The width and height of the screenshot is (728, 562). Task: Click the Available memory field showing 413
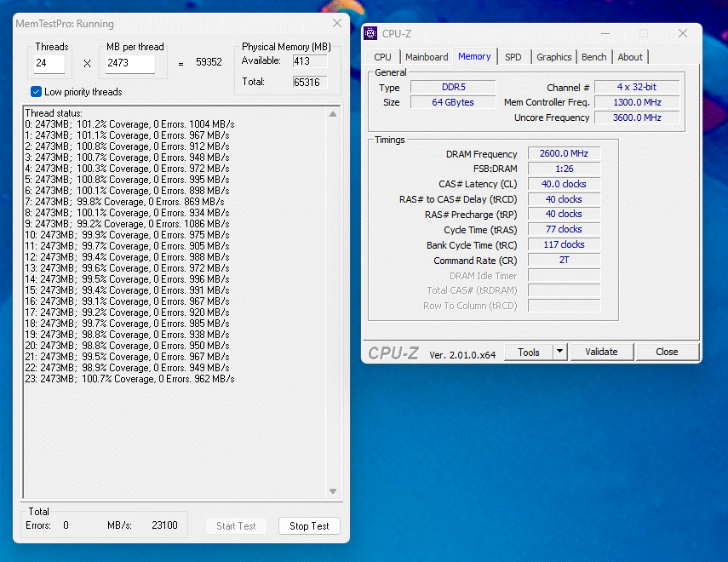[310, 60]
